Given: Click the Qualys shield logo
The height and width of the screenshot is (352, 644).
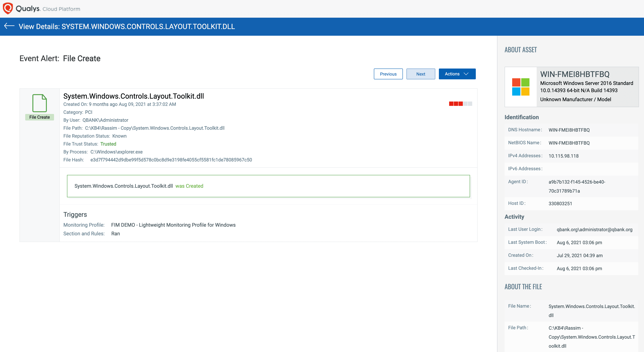Looking at the screenshot, I should [8, 8].
